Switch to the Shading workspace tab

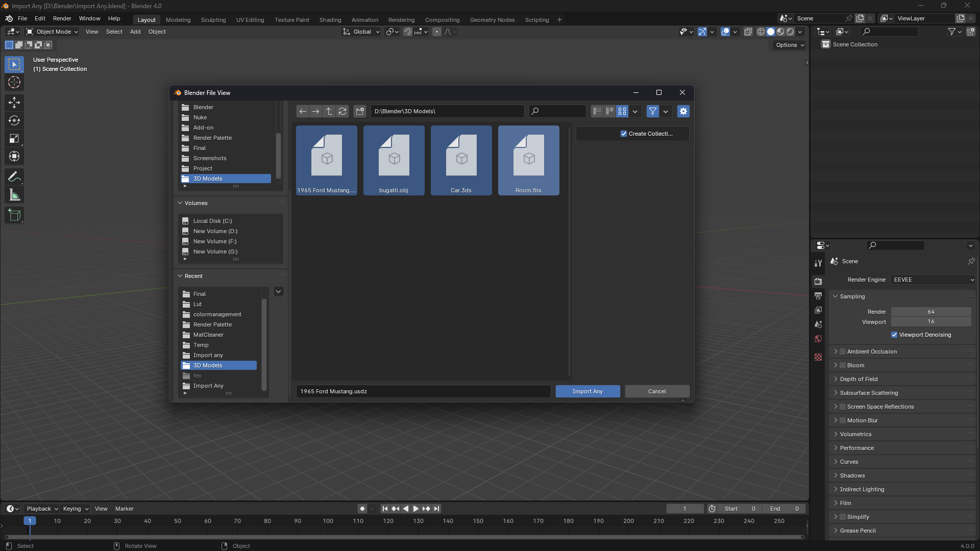coord(330,20)
